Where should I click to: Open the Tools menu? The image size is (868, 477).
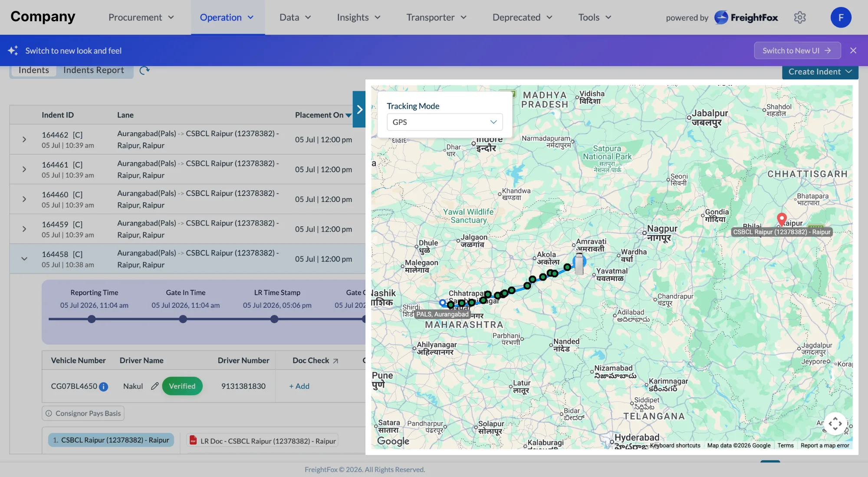pos(595,17)
